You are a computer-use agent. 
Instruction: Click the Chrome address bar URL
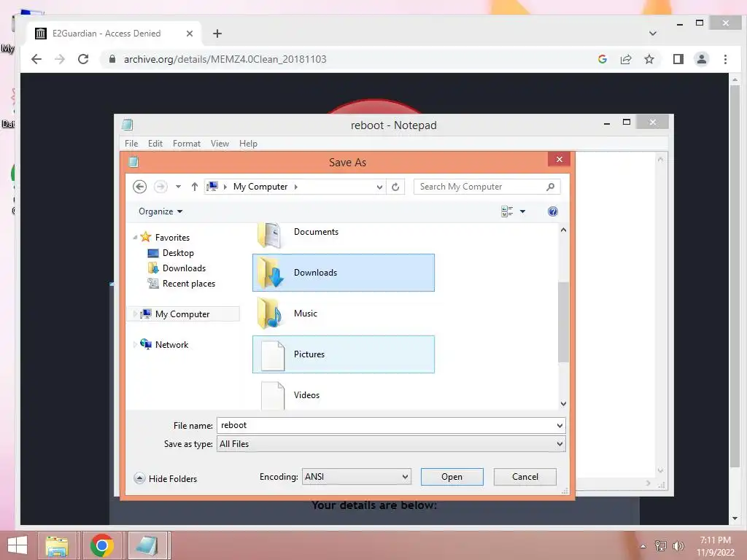(225, 59)
